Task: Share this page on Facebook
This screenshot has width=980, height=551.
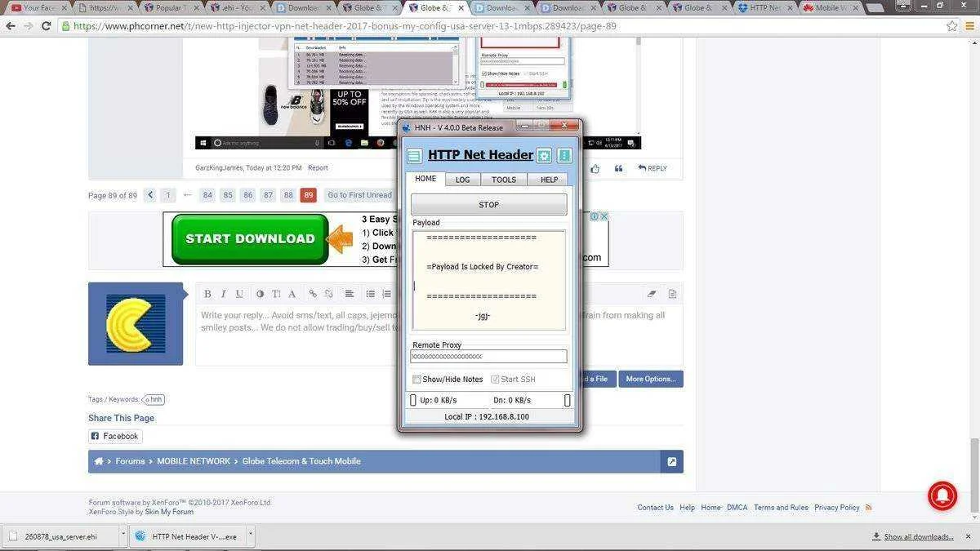Action: [x=115, y=436]
